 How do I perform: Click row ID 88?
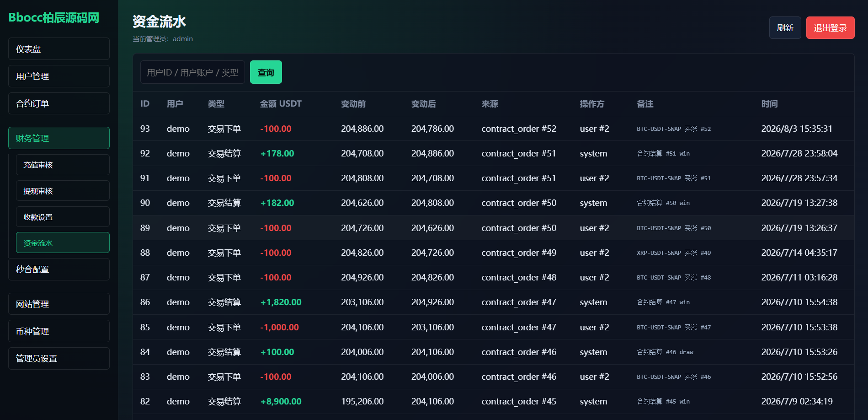tap(145, 253)
